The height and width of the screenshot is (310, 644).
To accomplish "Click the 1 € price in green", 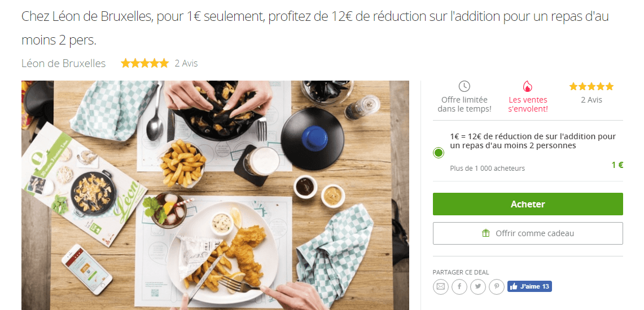I will click(617, 165).
